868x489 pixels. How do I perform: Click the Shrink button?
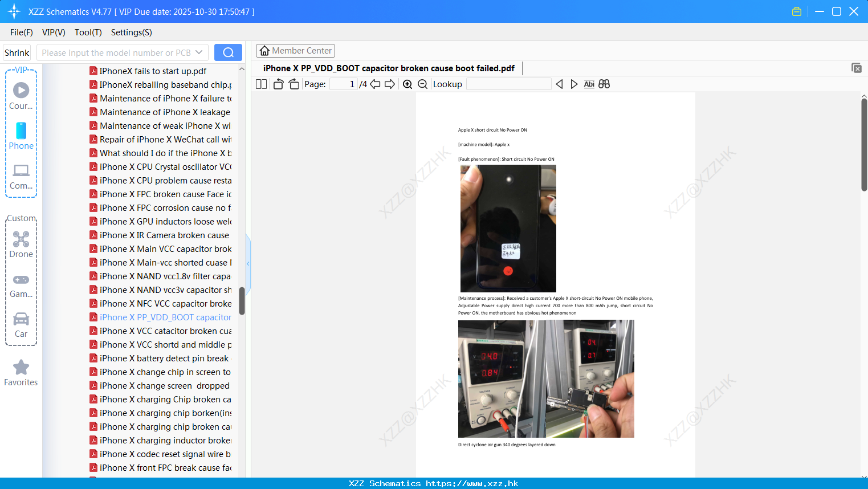[17, 52]
